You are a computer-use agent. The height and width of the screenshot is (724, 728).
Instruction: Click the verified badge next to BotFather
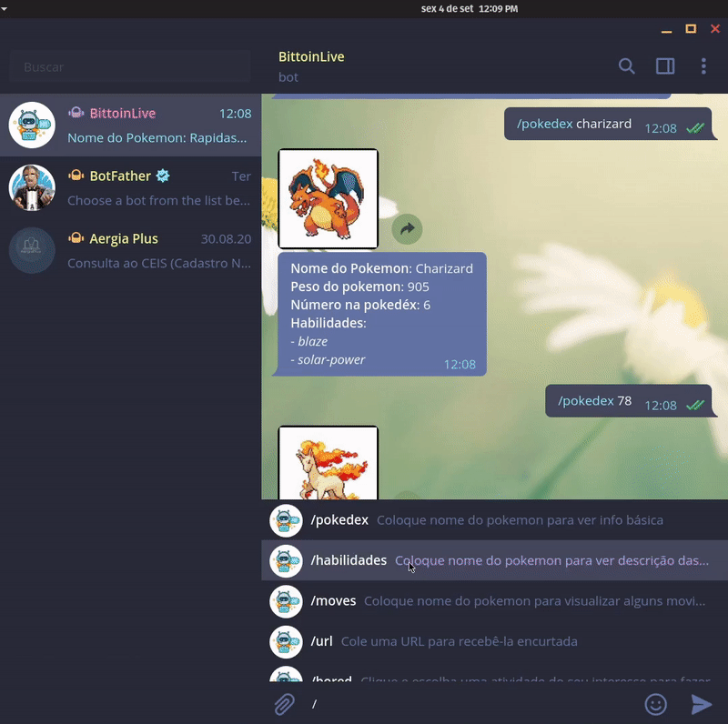tap(163, 176)
